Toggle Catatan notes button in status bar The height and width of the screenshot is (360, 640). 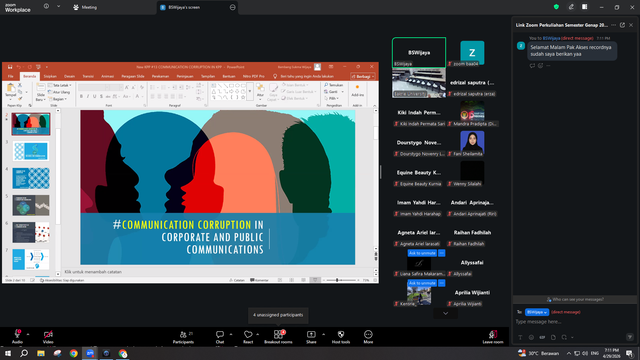[237, 280]
